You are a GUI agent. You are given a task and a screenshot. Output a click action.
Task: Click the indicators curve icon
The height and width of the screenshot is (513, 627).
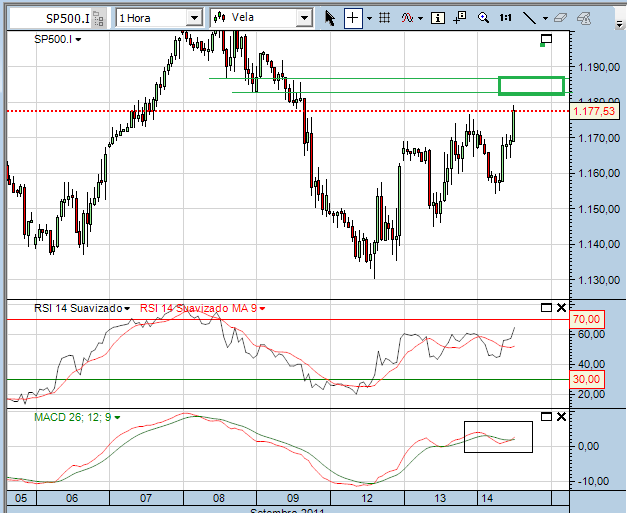[407, 18]
